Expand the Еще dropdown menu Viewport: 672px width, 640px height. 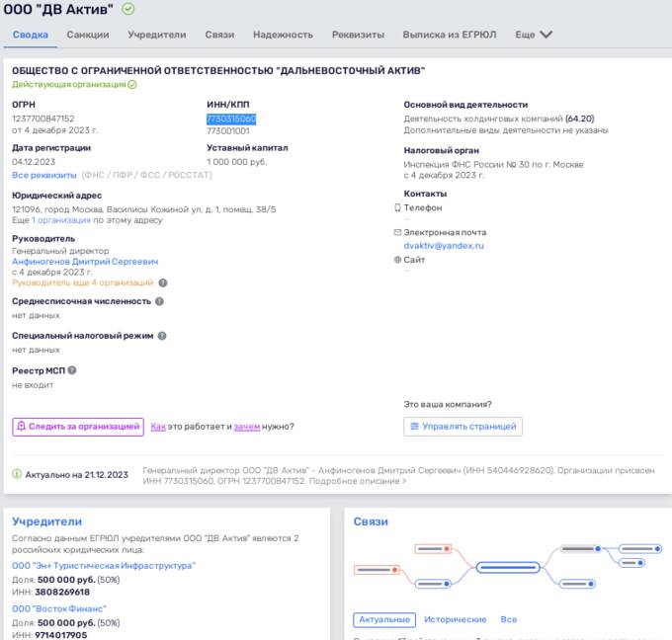point(534,35)
